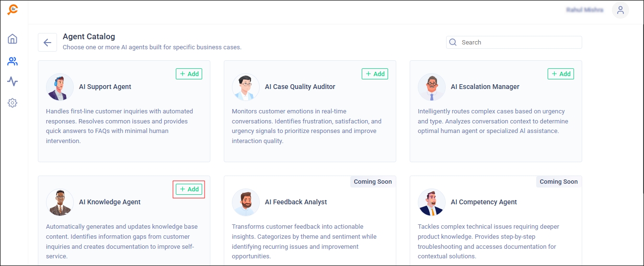
Task: Click AI Case Quality Auditor avatar
Action: 246,87
